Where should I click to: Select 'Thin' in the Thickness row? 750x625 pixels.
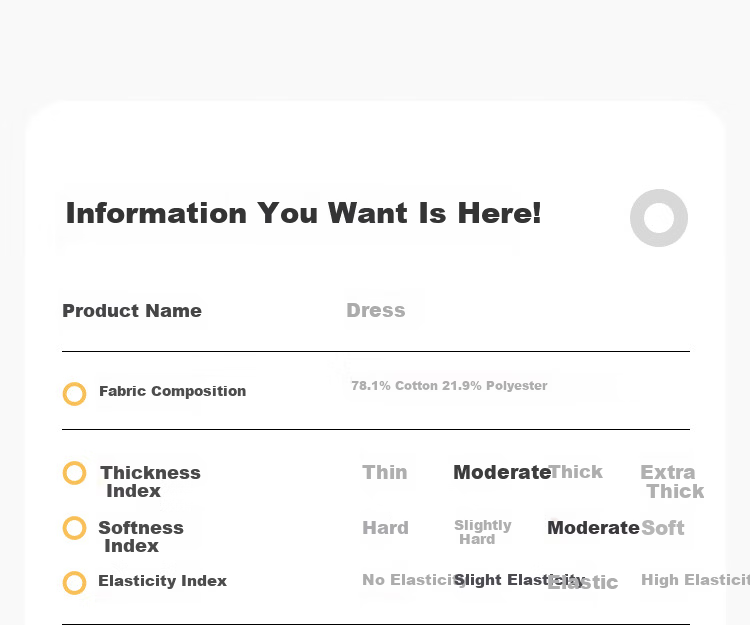pos(385,472)
